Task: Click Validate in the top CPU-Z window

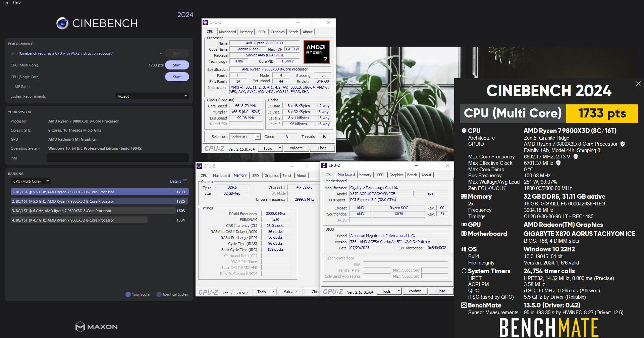Action: click(296, 148)
